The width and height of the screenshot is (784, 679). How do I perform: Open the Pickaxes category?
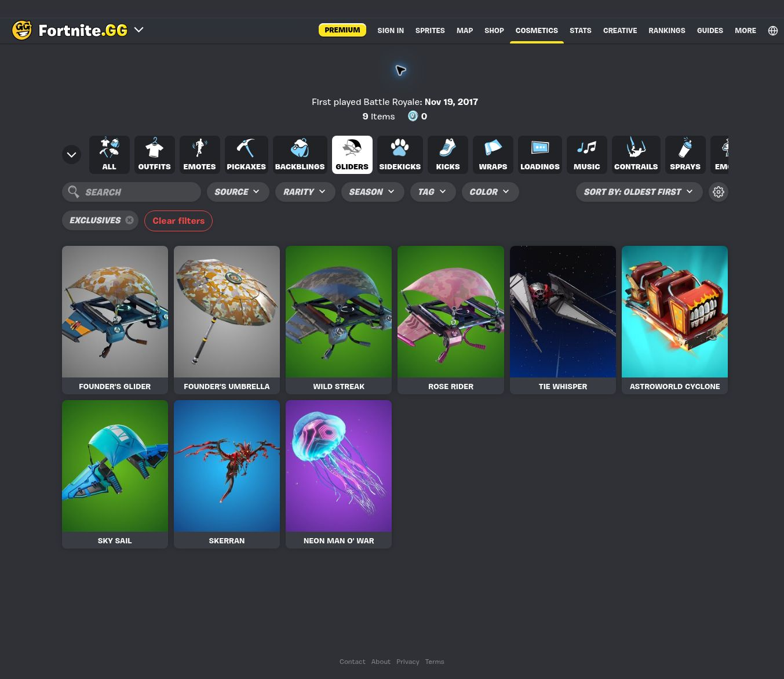click(246, 155)
